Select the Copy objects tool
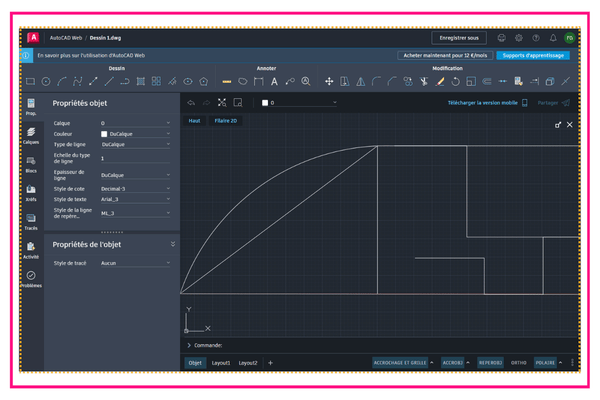The height and width of the screenshot is (400, 600). pos(408,82)
